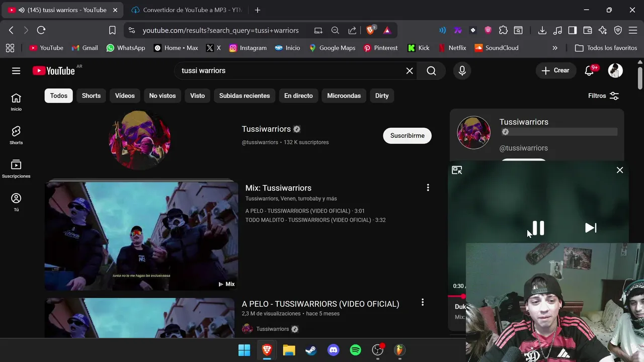Open Brave Wallet icon
Screen dimensions: 644x362
588,30
